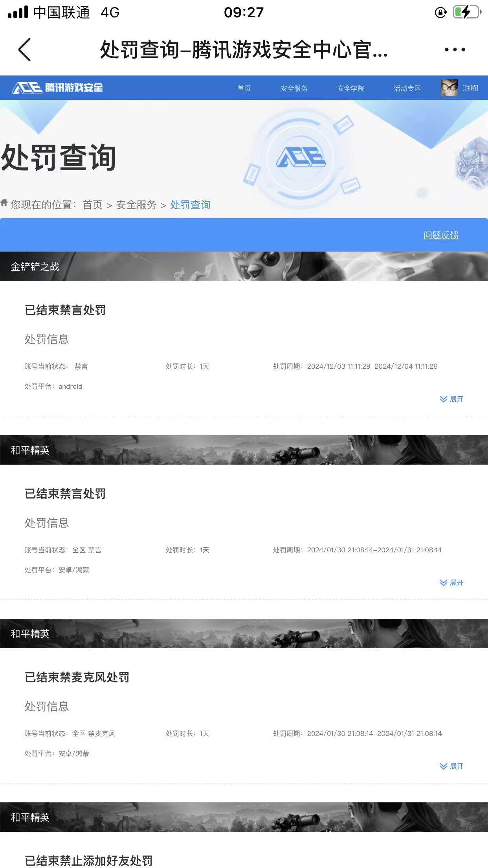Tap the back arrow in the header
Screen dimensions: 488x868
coord(24,50)
